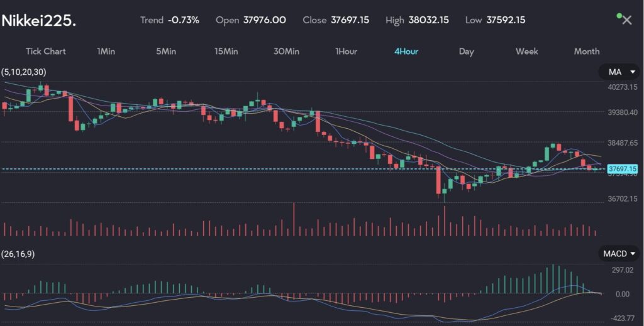Click the current price label 37697.15

[x=623, y=169]
